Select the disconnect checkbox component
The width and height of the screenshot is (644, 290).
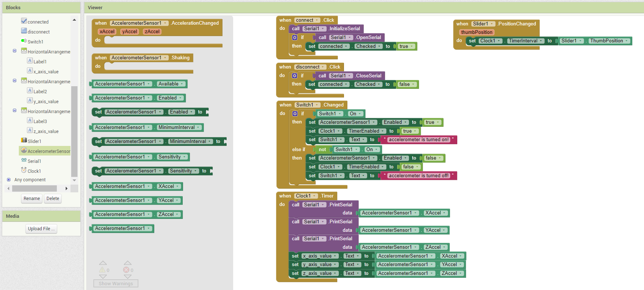pos(24,31)
